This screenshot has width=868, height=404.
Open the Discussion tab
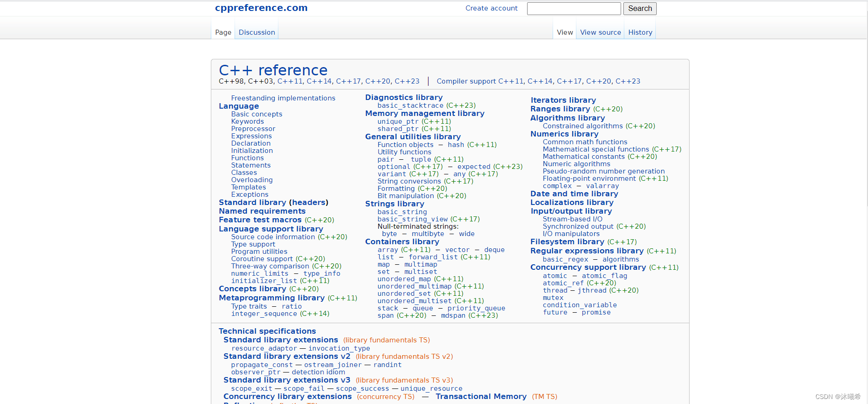coord(257,32)
